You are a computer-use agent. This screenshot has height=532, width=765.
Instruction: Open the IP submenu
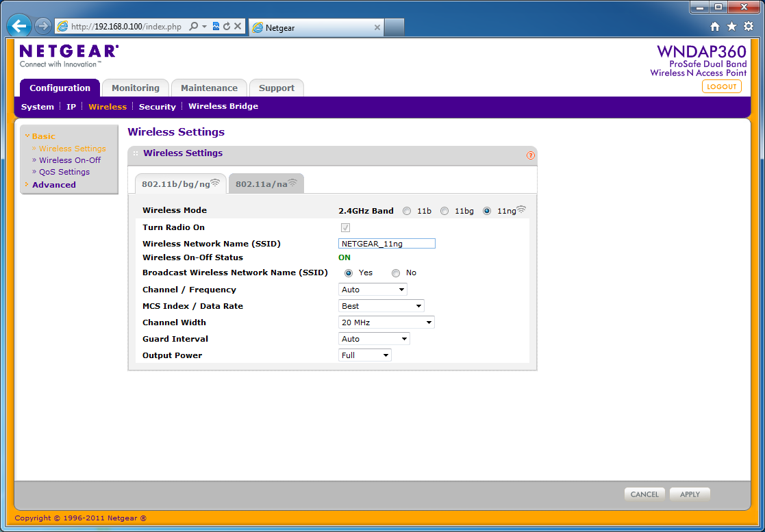[x=71, y=107]
